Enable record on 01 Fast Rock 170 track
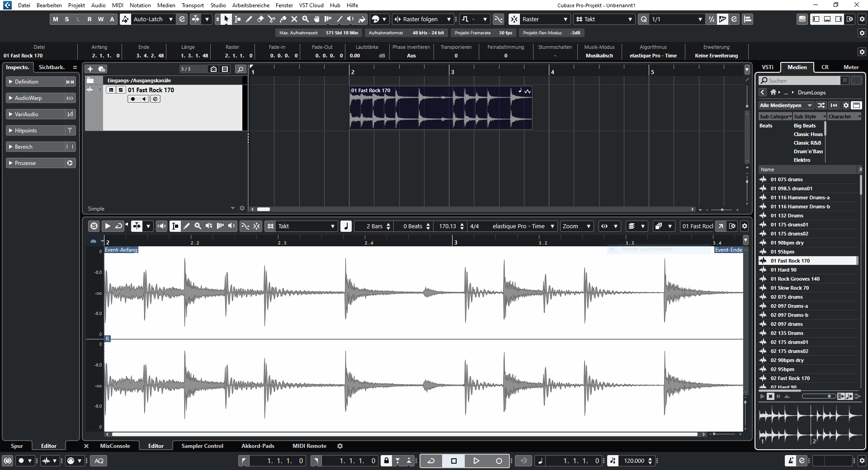Screen dimensions: 868x470 133,99
